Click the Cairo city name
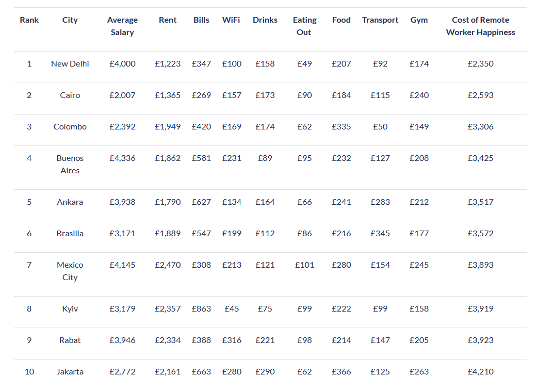 coord(70,95)
